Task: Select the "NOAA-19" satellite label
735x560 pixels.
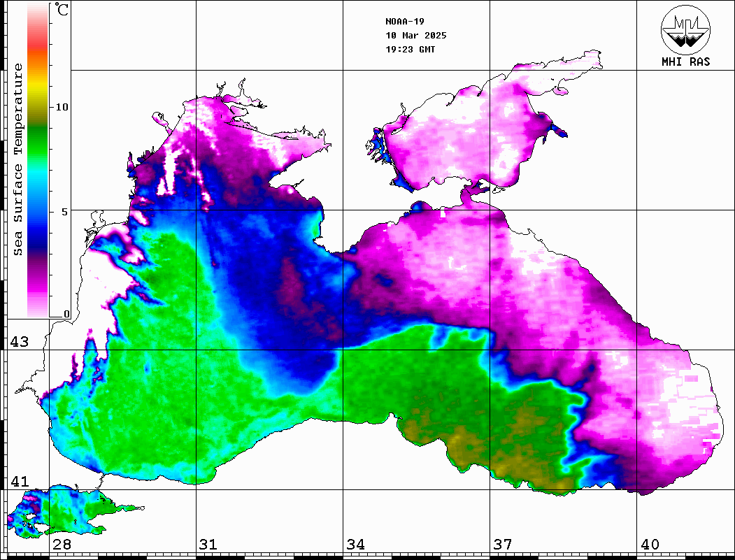Action: coord(405,22)
